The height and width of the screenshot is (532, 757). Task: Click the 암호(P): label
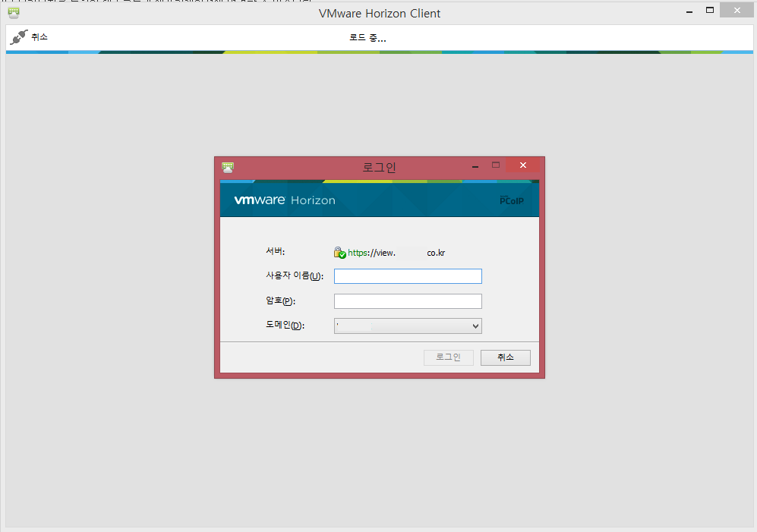pos(280,301)
